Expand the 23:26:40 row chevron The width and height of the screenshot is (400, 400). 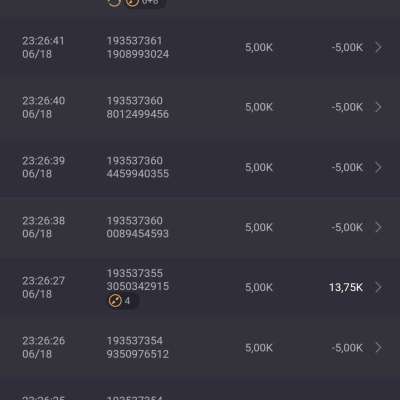point(378,107)
